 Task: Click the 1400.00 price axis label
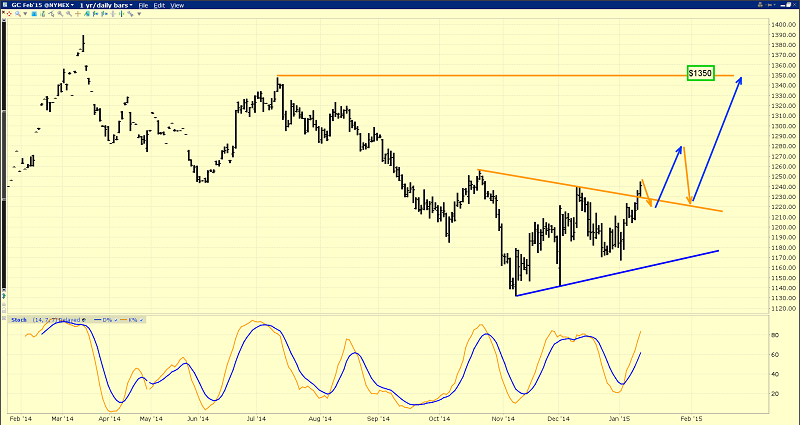pos(782,24)
